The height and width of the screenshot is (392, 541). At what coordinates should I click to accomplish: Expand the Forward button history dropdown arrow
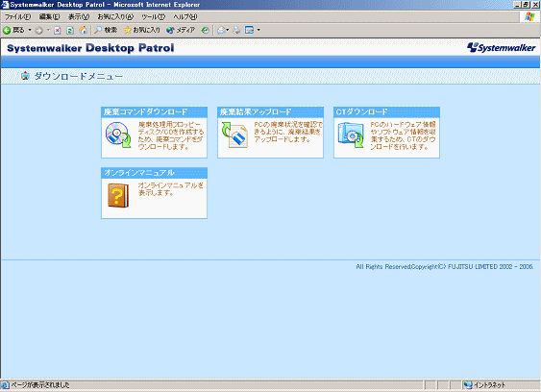coord(48,30)
